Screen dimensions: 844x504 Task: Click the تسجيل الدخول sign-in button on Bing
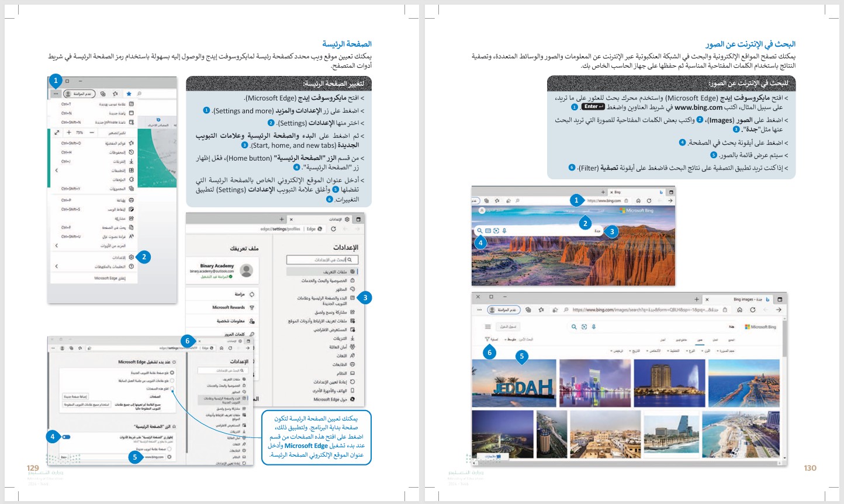[x=508, y=326]
